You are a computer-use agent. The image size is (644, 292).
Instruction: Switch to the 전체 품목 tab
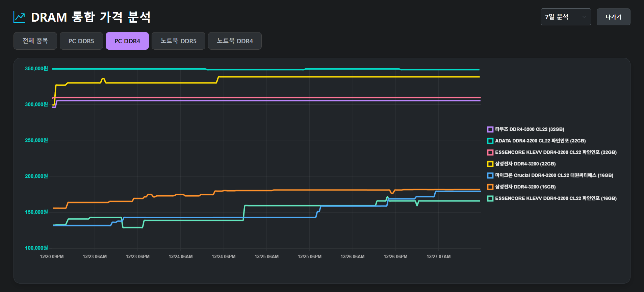click(35, 41)
